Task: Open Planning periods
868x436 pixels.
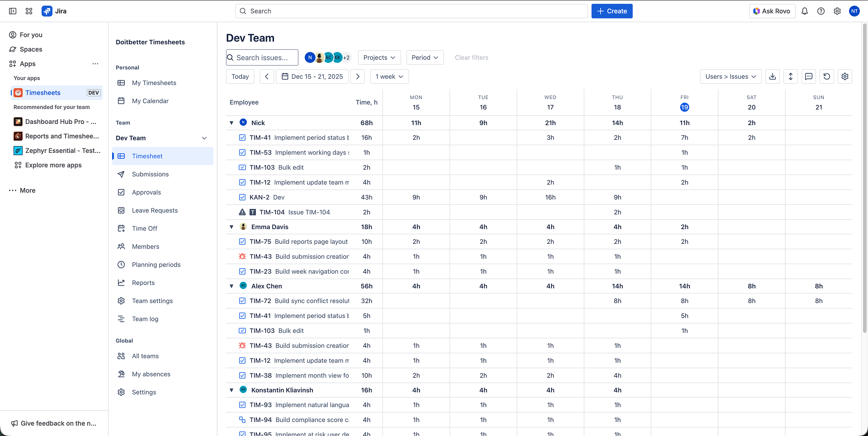Action: click(162, 265)
